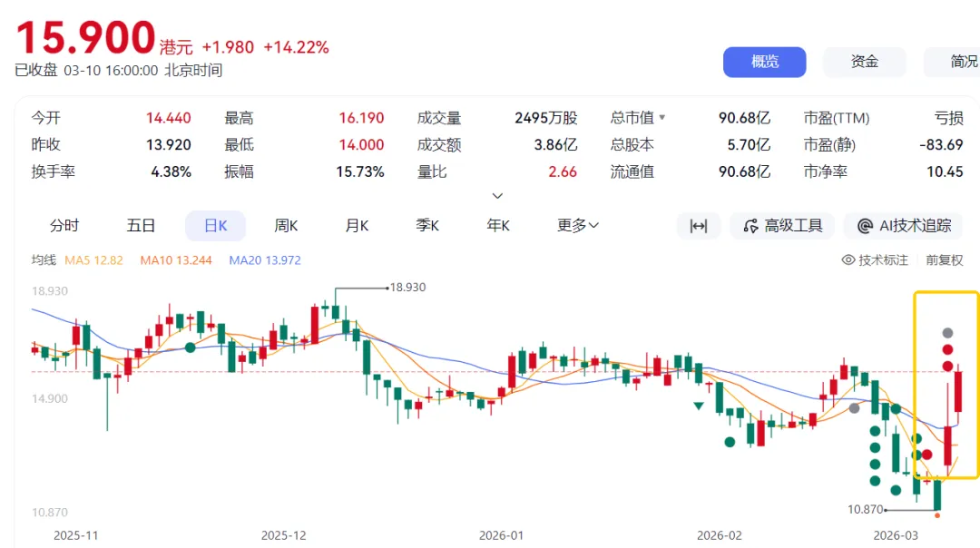Click the fit-width range icon button
Image resolution: width=980 pixels, height=548 pixels.
point(699,226)
